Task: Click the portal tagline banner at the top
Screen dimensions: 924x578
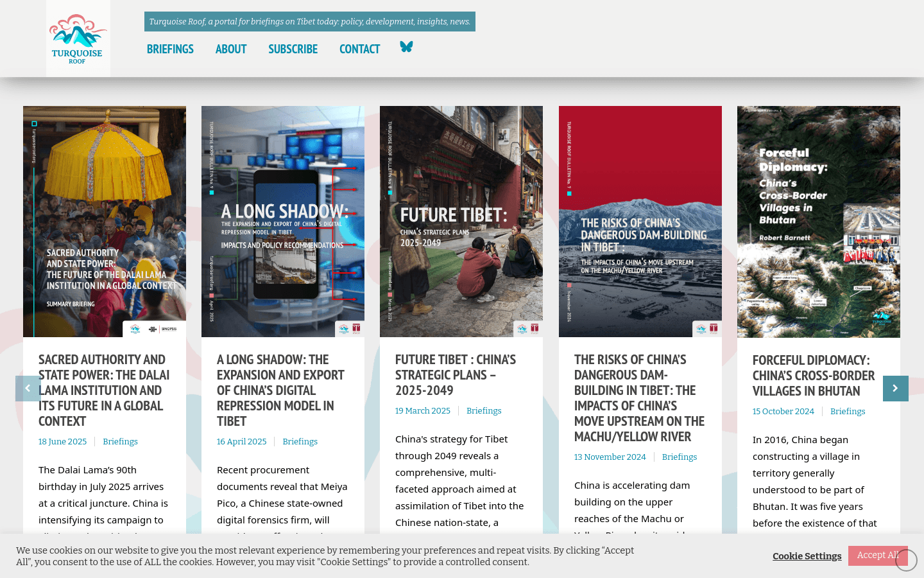Action: point(310,21)
